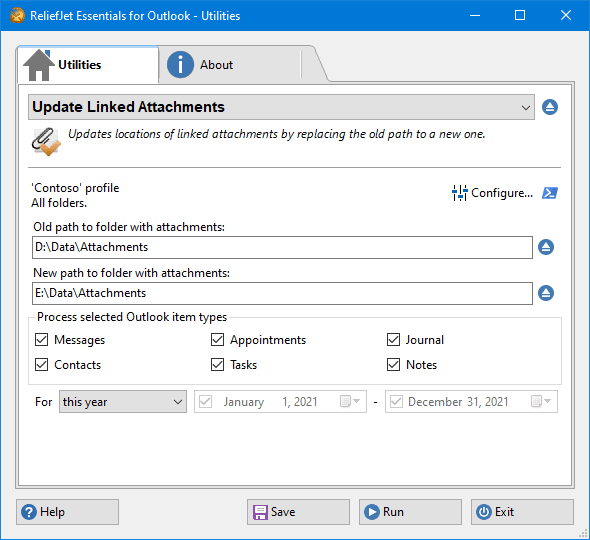Uncheck the Journal checkbox
The width and height of the screenshot is (590, 540).
[394, 340]
